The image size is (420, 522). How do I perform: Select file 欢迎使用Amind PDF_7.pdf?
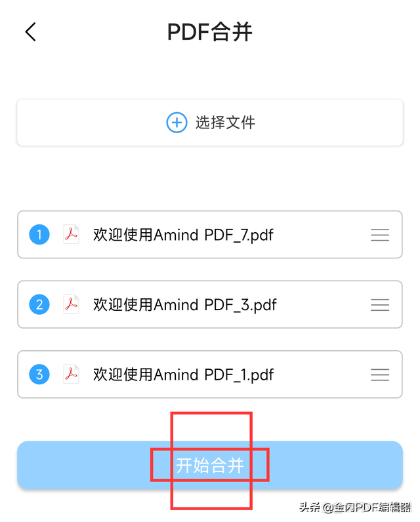coord(183,235)
